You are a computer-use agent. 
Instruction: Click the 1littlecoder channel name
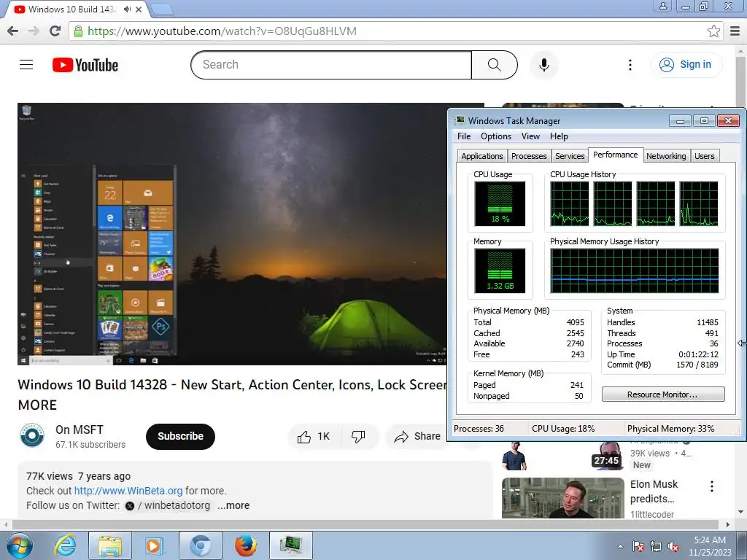point(651,514)
